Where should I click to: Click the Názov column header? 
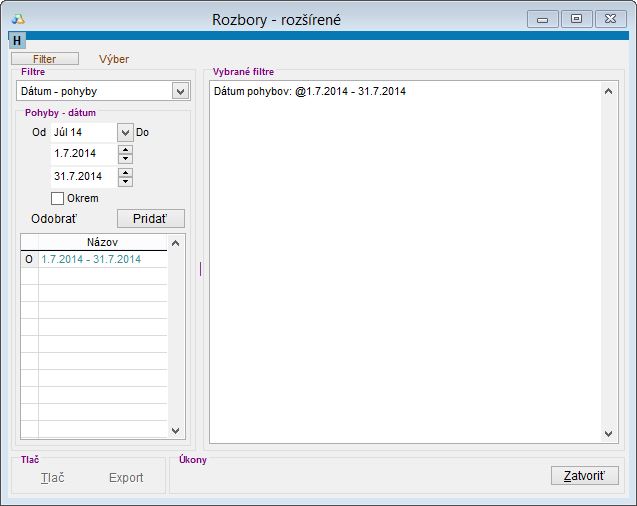pos(102,242)
